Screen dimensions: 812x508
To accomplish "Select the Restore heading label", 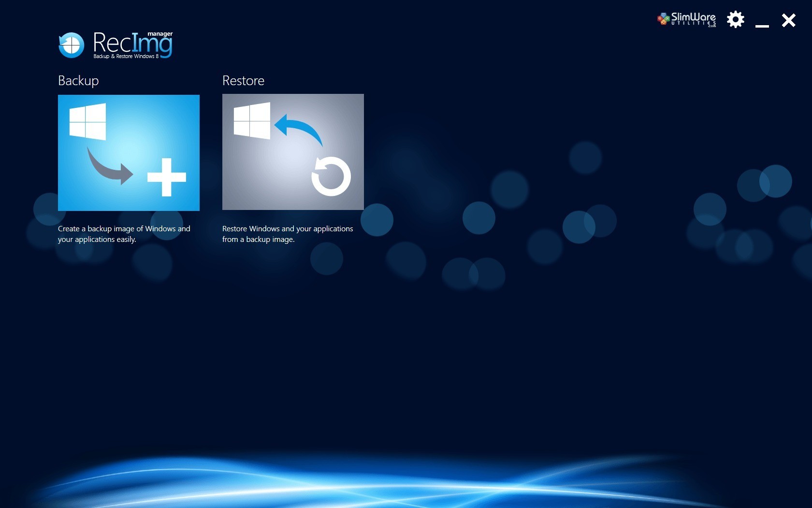I will (243, 81).
